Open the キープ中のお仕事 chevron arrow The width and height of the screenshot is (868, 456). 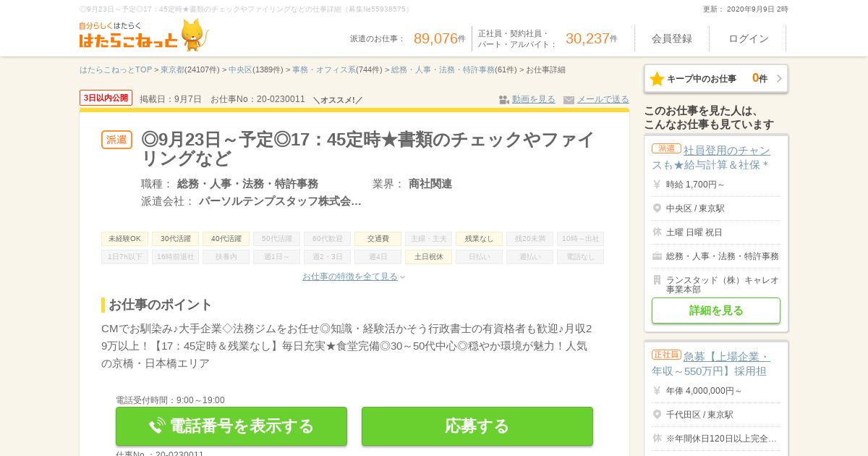779,79
